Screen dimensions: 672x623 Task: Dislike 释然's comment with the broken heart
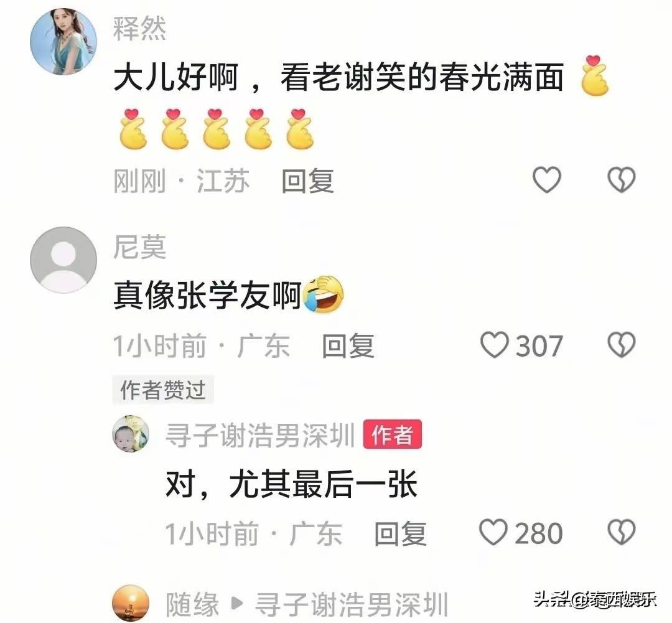[622, 180]
